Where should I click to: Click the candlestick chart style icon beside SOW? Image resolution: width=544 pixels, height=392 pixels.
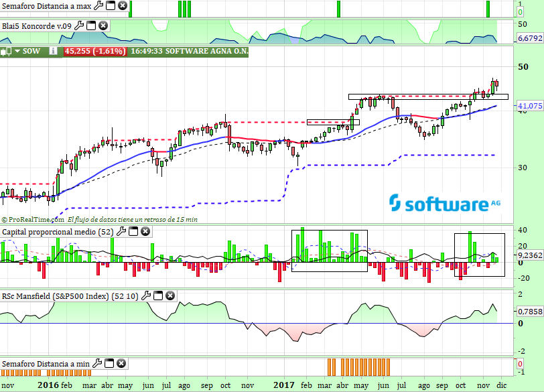[6, 52]
